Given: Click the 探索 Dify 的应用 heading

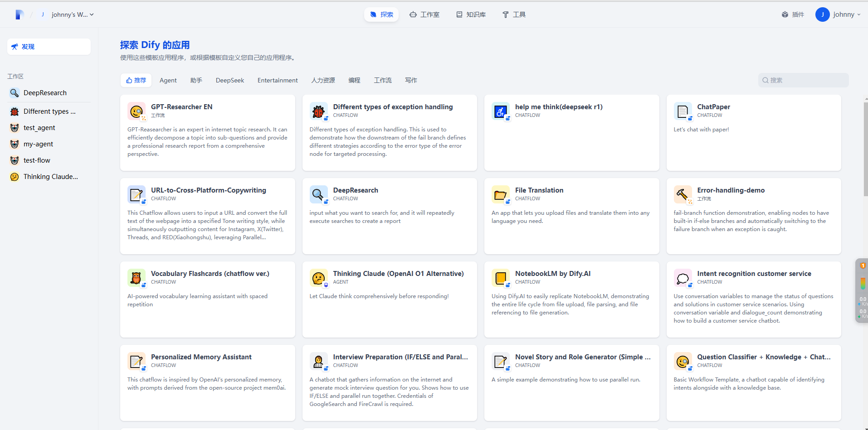Looking at the screenshot, I should [x=155, y=45].
